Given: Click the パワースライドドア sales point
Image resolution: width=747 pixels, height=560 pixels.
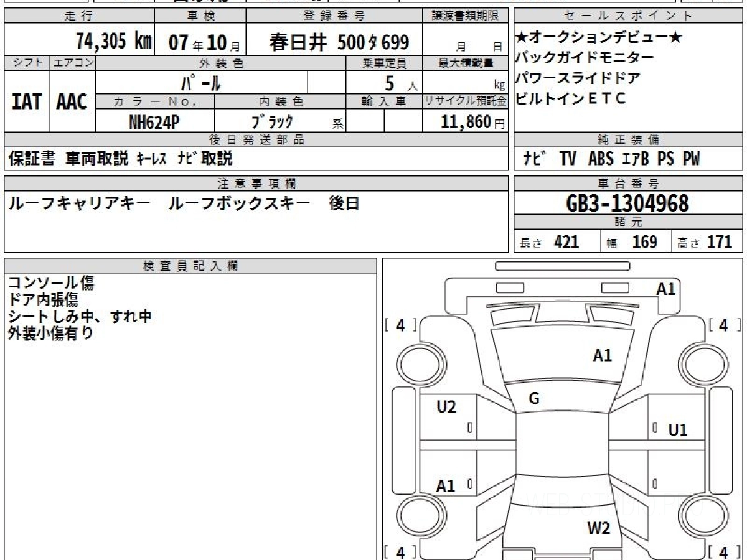Looking at the screenshot, I should [578, 78].
